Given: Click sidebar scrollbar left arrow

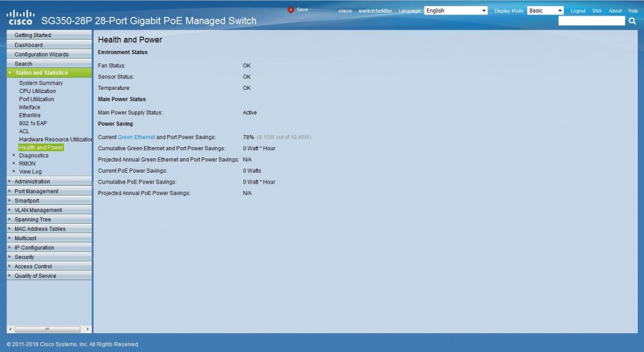Looking at the screenshot, I should [x=10, y=329].
